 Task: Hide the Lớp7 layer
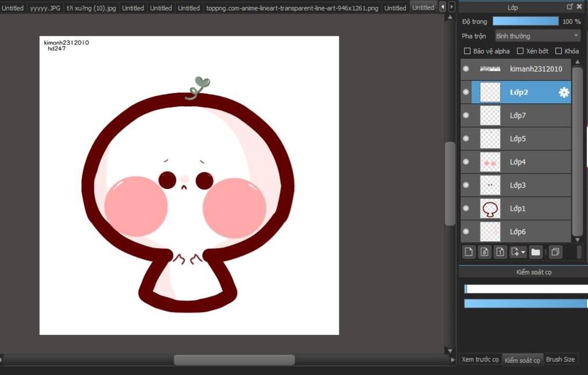[466, 115]
